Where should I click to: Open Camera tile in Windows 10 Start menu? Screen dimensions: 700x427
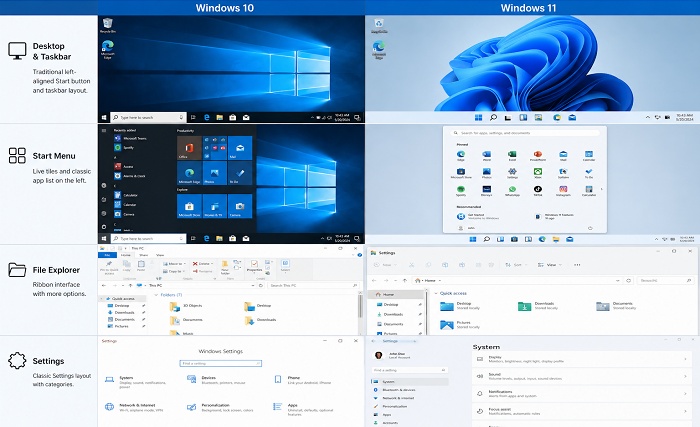click(240, 206)
